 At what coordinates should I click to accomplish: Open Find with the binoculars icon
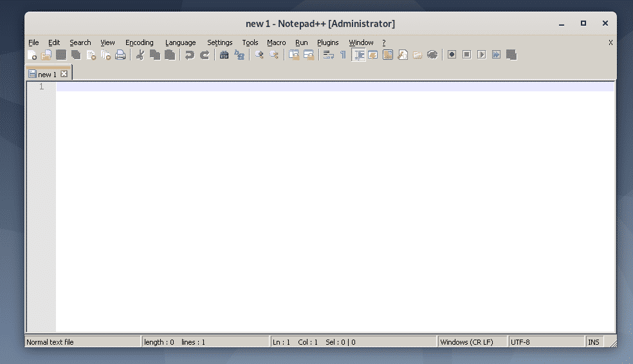pos(224,55)
